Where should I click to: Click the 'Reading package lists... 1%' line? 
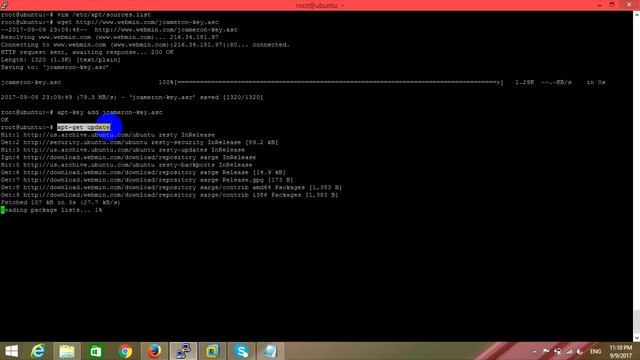point(51,210)
